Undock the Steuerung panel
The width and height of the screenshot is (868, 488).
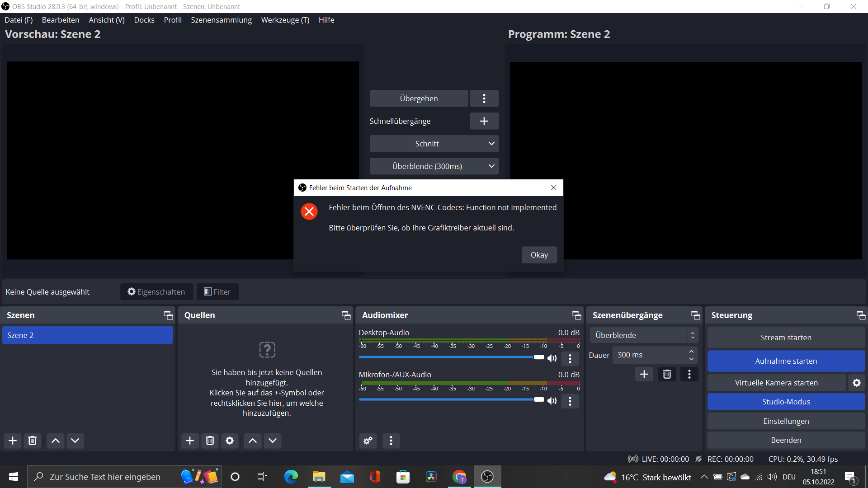pos(861,315)
